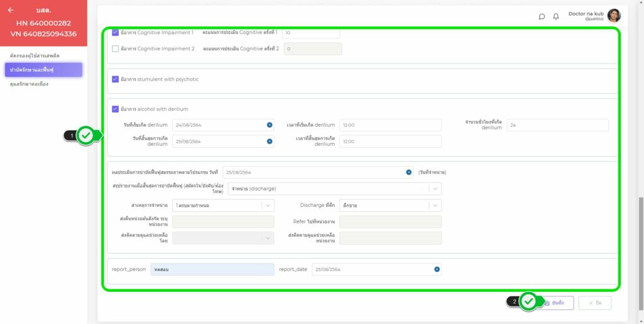Image resolution: width=644 pixels, height=324 pixels.
Task: Clear the derilium start date field
Action: pyautogui.click(x=269, y=125)
